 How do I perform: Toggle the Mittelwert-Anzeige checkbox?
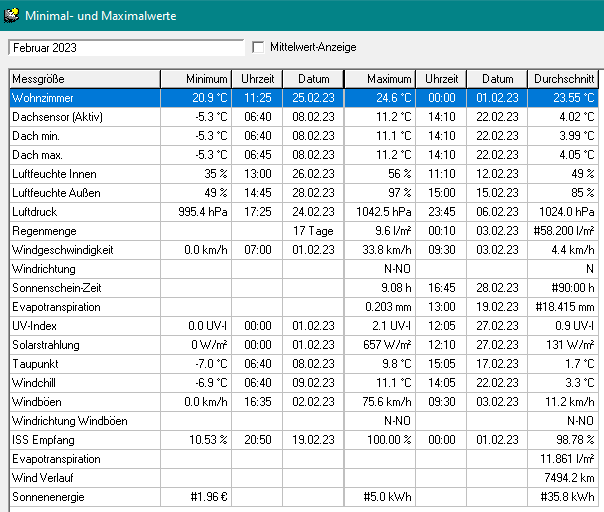(259, 47)
